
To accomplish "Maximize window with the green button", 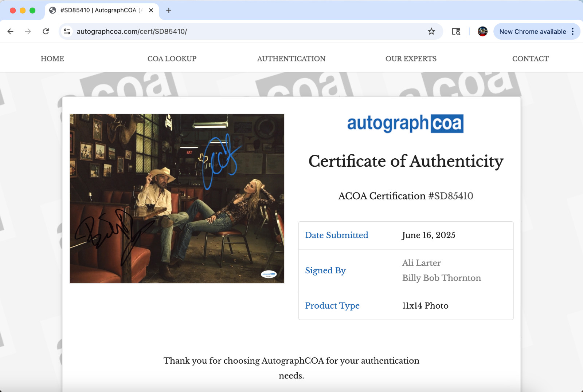I will point(32,10).
